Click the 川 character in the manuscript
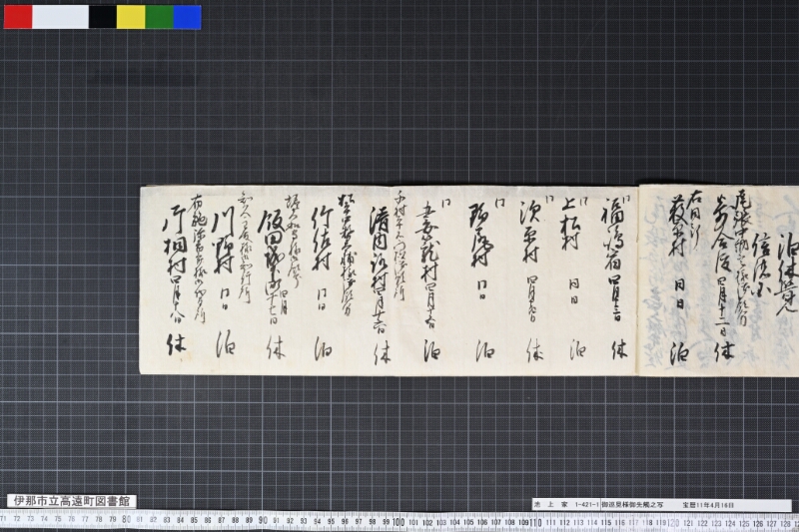Image resolution: width=799 pixels, height=532 pixels. click(x=222, y=223)
